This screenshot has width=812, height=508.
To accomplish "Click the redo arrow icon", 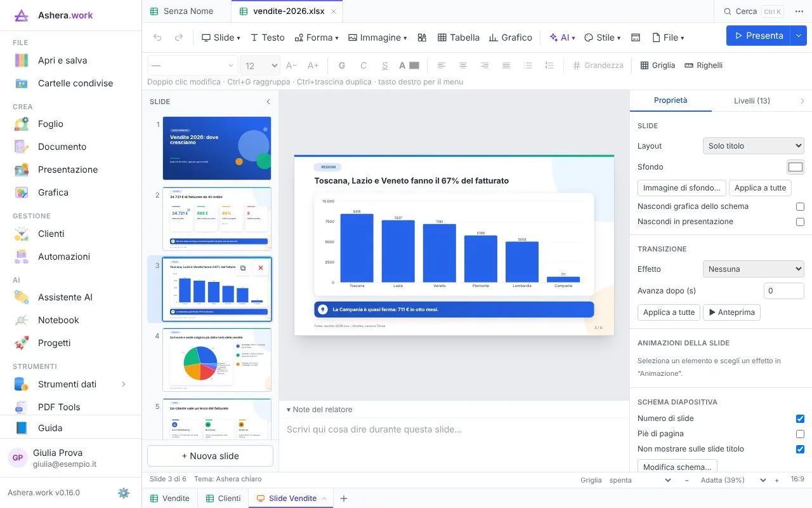I will click(x=179, y=37).
